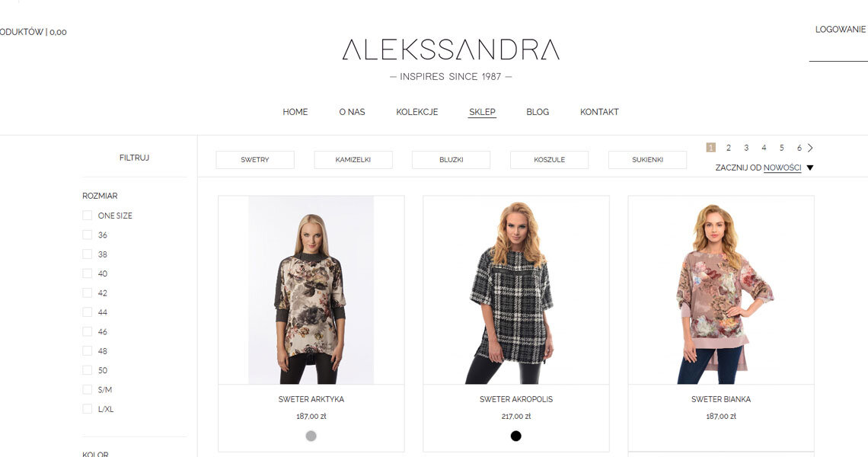
Task: Filter products by SWETRY category
Action: point(254,159)
